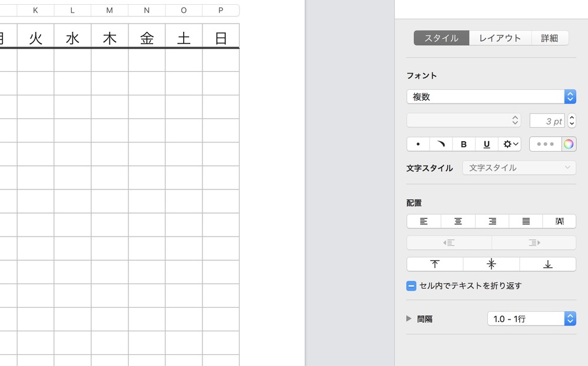Click the text color well with dots

coord(545,144)
